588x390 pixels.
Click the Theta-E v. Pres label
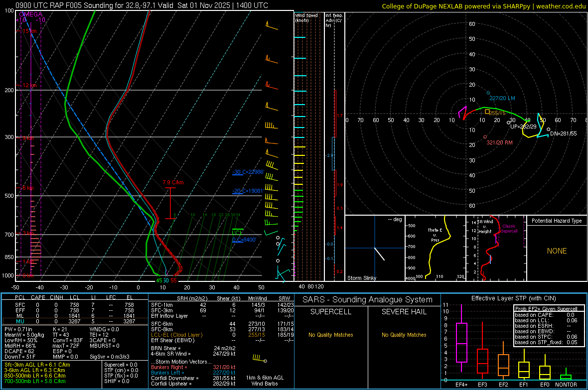(x=435, y=235)
